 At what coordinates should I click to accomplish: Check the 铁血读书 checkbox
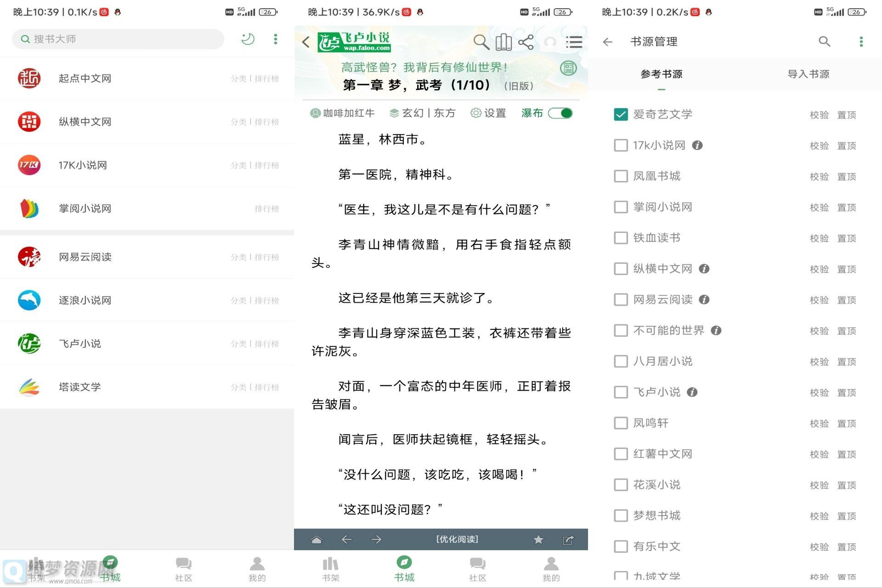pos(621,237)
